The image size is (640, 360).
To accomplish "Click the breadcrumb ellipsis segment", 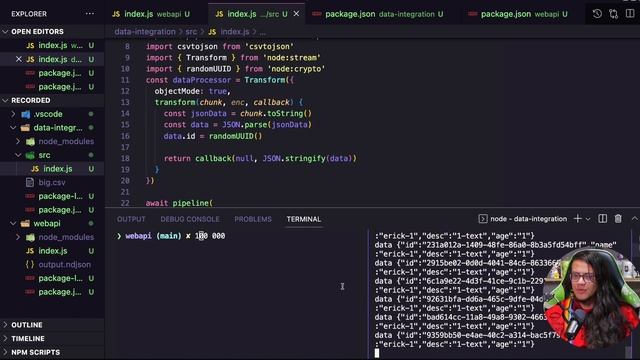I will pos(262,32).
